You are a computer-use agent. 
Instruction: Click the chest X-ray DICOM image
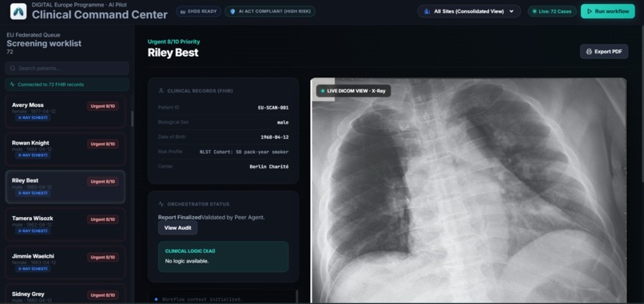[x=469, y=191]
